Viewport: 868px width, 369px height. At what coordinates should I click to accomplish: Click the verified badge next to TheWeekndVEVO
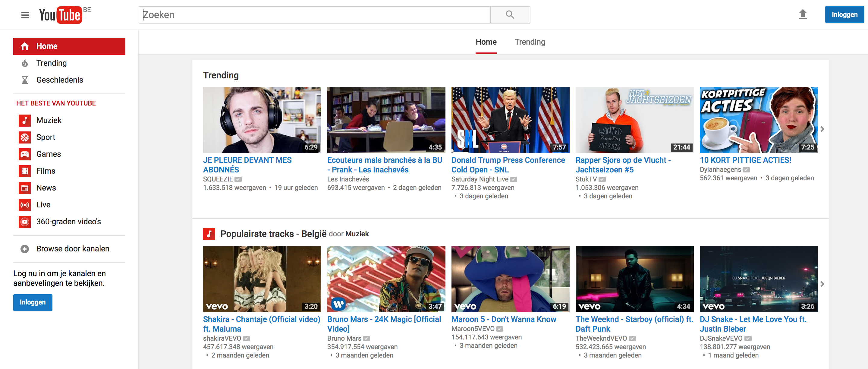click(x=633, y=338)
